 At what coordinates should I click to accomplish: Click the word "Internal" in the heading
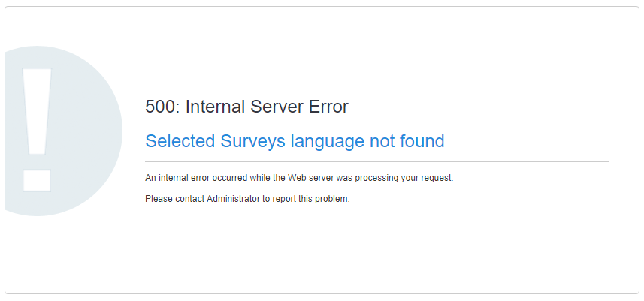tap(216, 107)
